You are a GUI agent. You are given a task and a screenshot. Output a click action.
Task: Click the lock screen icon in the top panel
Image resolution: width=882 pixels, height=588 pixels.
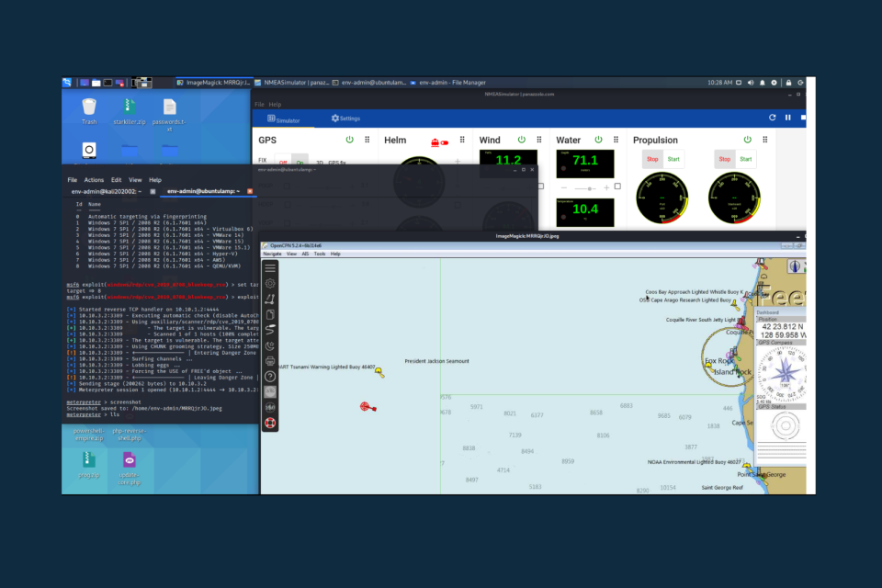pyautogui.click(x=788, y=83)
